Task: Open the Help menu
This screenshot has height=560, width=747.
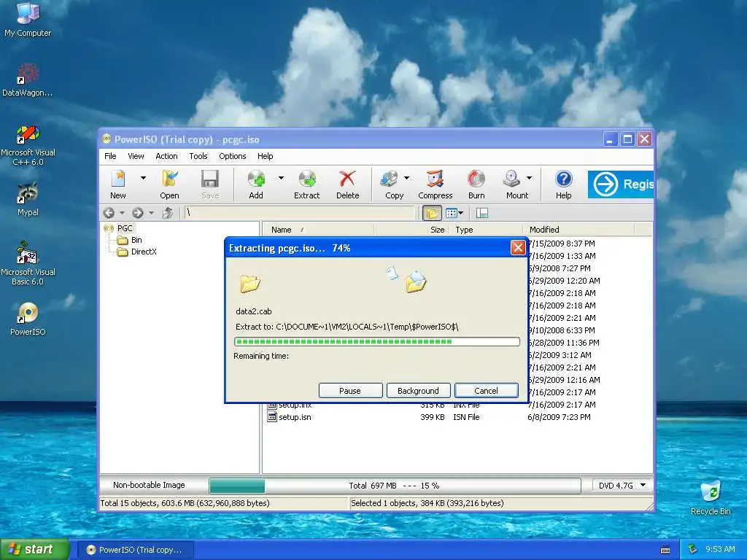Action: (x=266, y=156)
